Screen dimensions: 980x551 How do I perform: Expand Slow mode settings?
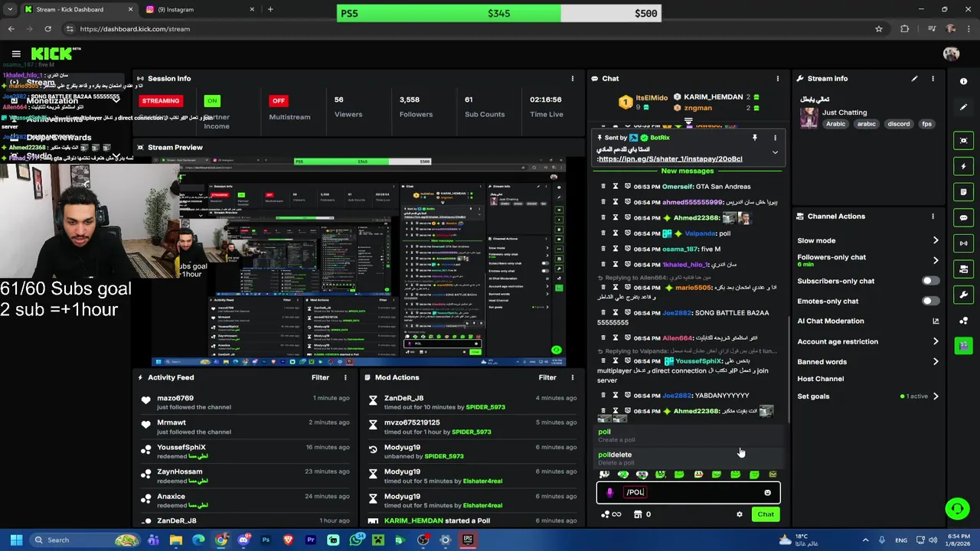pyautogui.click(x=935, y=240)
